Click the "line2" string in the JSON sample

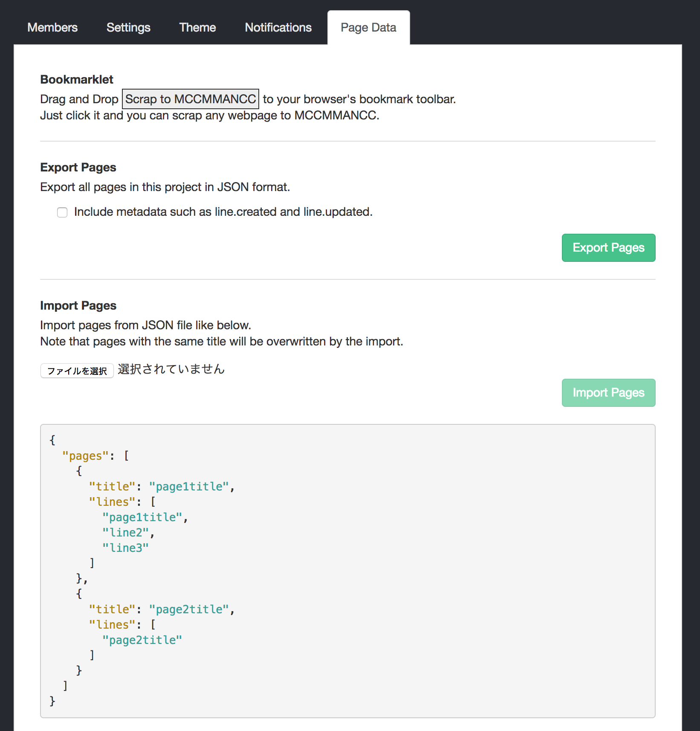[x=125, y=533]
